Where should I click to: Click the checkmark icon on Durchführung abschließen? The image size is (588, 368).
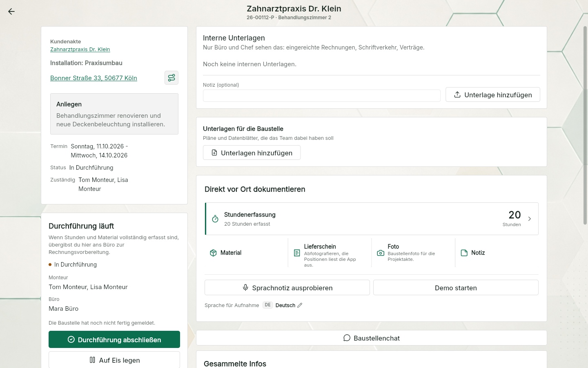[71, 339]
